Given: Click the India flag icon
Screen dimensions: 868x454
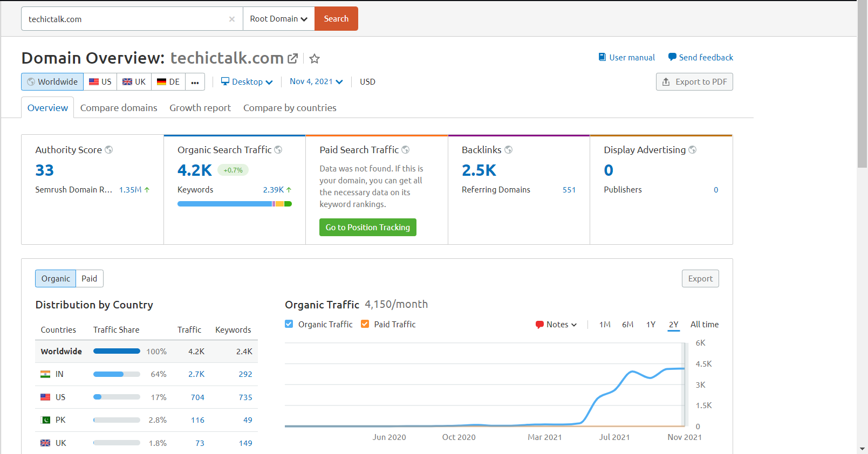Looking at the screenshot, I should [45, 374].
